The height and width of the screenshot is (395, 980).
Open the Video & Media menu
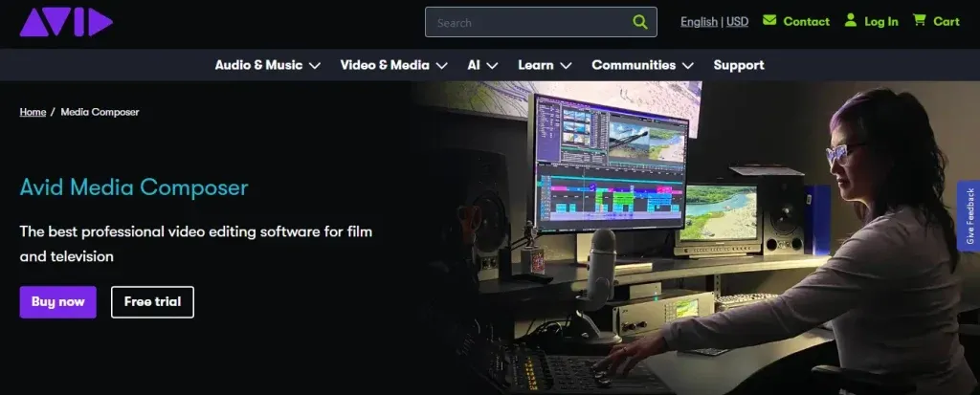[385, 65]
